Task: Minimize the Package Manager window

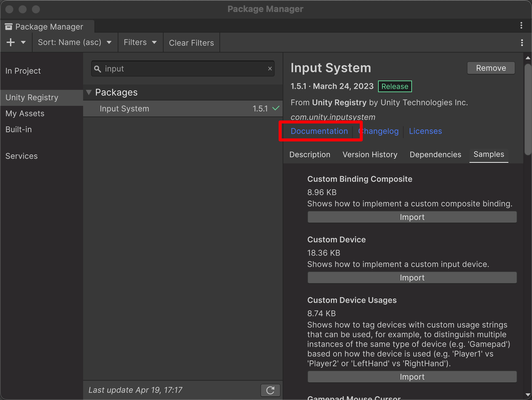Action: [x=23, y=9]
